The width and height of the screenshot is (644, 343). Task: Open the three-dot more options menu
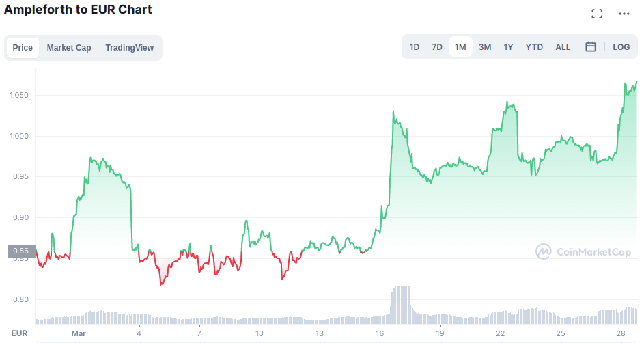624,14
